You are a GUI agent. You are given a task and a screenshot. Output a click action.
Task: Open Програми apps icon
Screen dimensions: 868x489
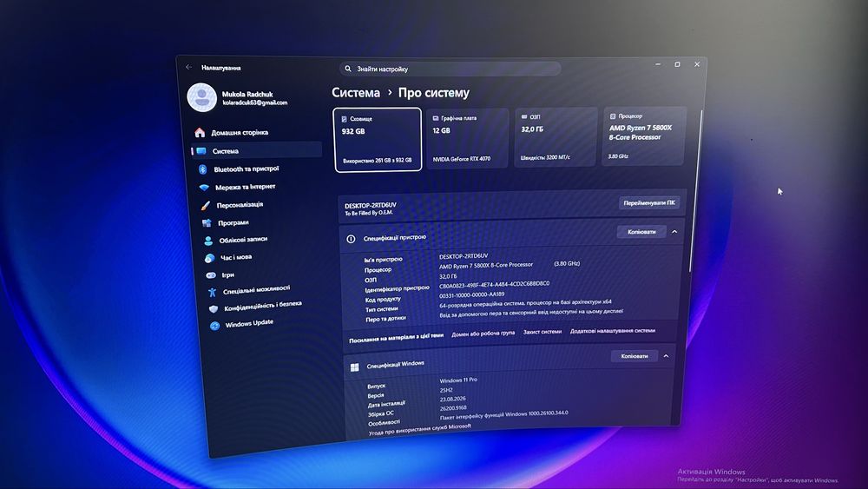[x=207, y=223]
